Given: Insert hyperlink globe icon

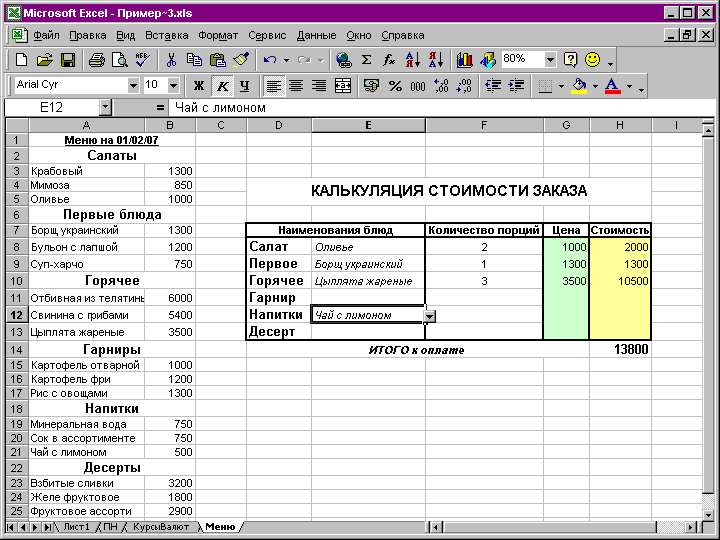Looking at the screenshot, I should [x=343, y=60].
